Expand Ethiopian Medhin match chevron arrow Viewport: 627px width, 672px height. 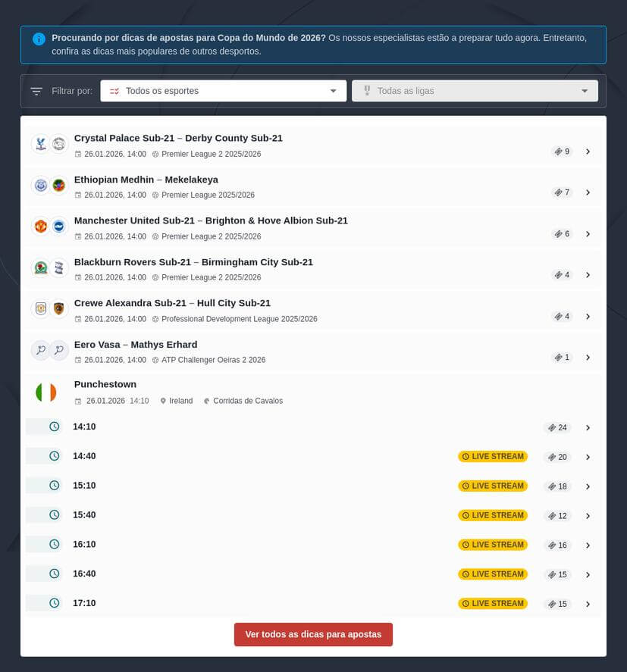coord(588,192)
